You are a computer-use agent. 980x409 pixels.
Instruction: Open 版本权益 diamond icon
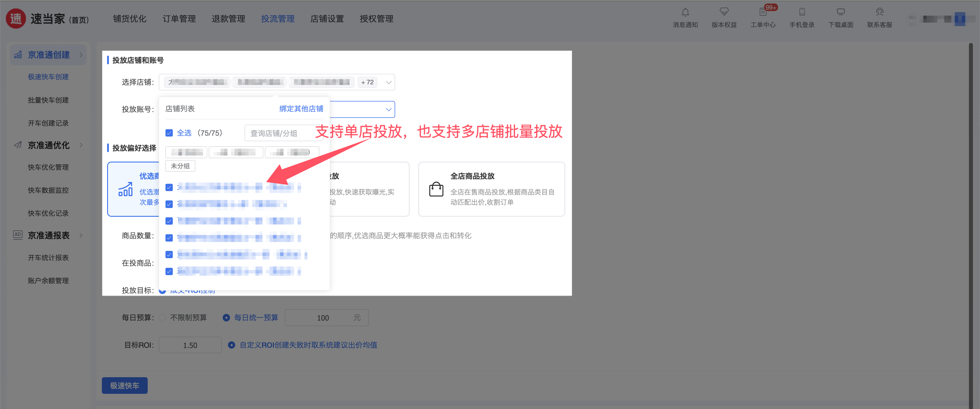pos(724,12)
